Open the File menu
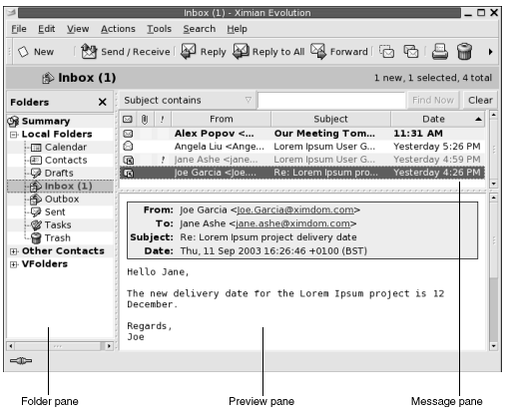The width and height of the screenshot is (508, 420). pyautogui.click(x=19, y=29)
